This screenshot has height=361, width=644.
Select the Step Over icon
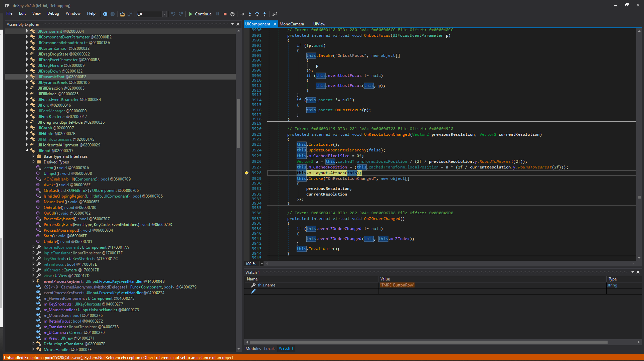point(257,14)
